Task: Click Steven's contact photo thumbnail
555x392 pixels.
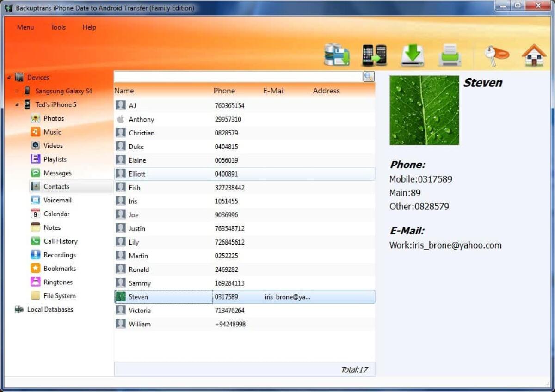Action: tap(424, 110)
